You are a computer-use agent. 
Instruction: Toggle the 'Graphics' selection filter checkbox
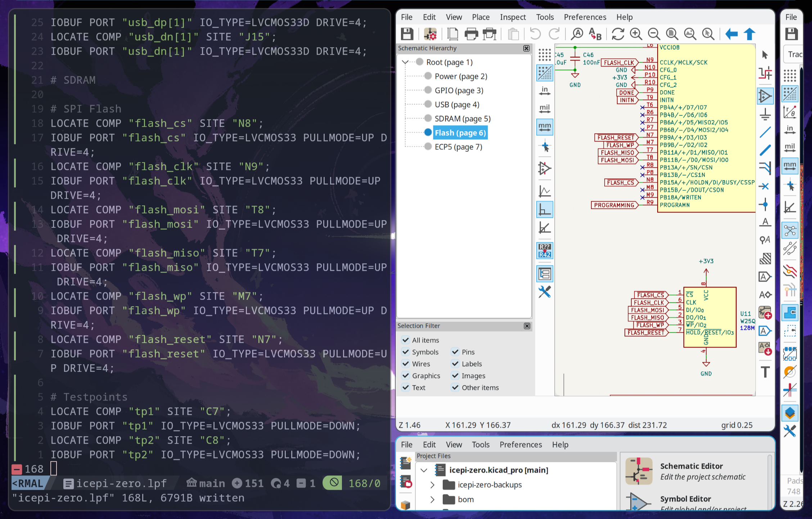click(x=406, y=375)
